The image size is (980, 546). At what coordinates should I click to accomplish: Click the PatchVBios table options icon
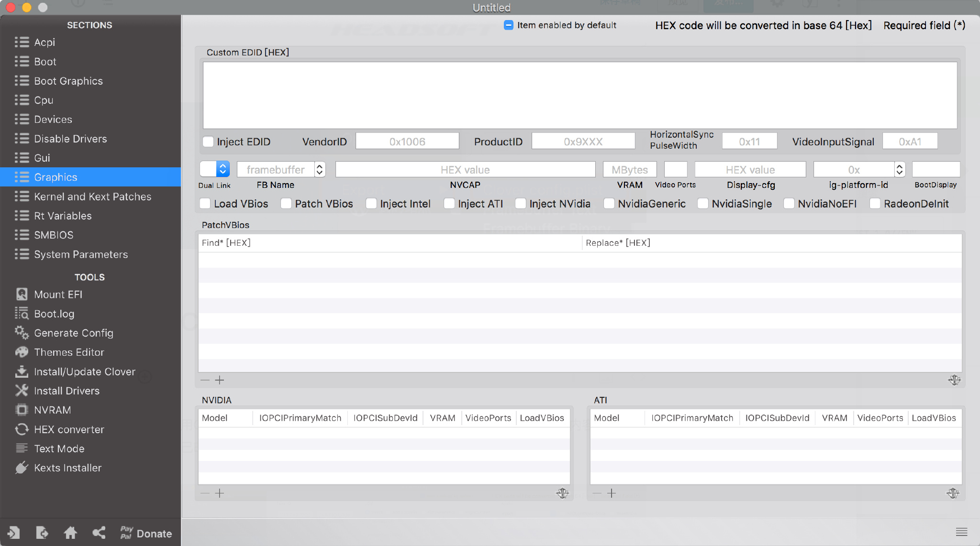pos(954,380)
